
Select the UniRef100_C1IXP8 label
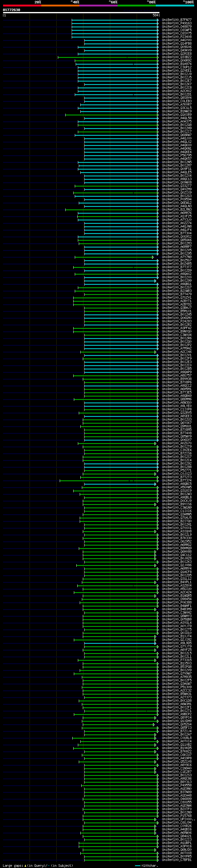[176, 410]
